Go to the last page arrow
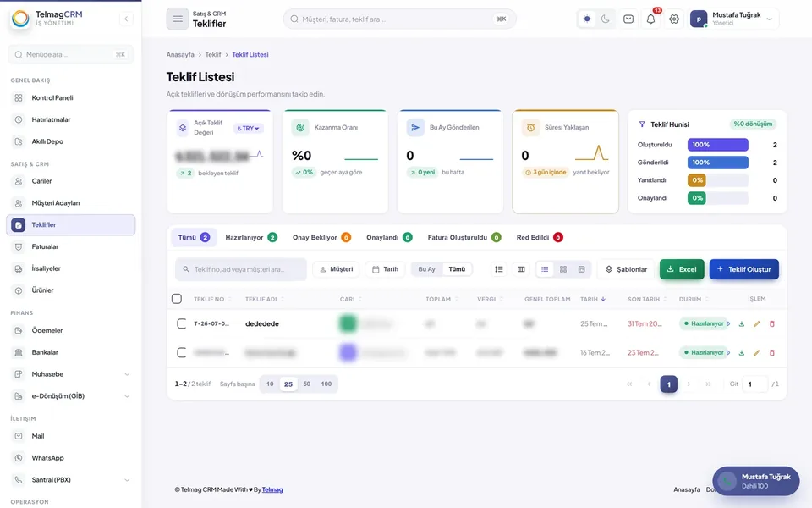Viewport: 812px width, 508px height. (708, 384)
